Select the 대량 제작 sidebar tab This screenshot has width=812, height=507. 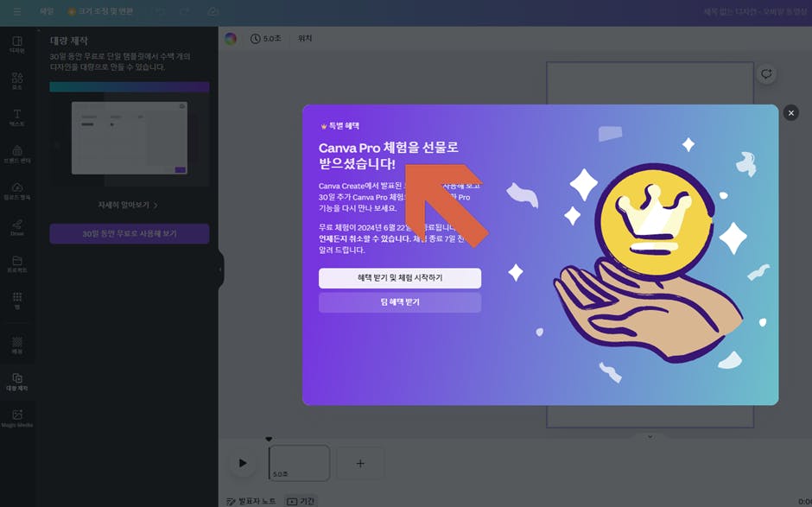(x=17, y=382)
